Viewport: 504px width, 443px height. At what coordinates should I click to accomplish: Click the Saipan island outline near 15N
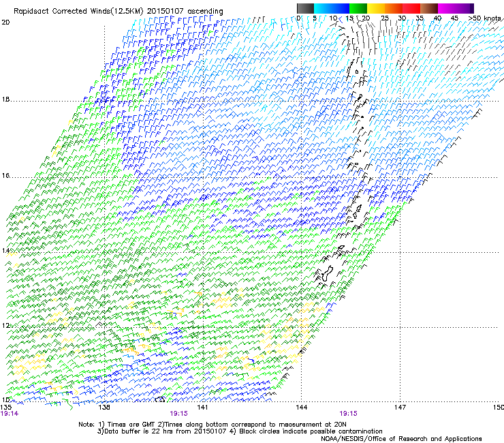coord(359,209)
